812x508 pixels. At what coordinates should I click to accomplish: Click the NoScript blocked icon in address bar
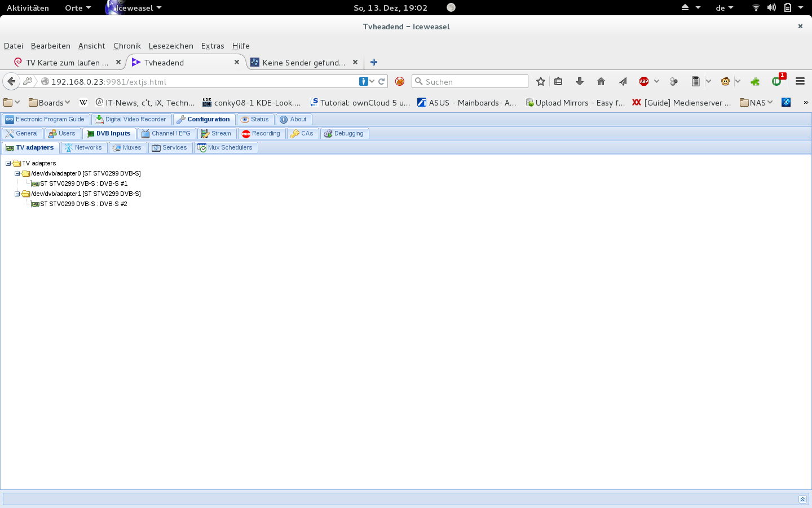click(x=400, y=81)
